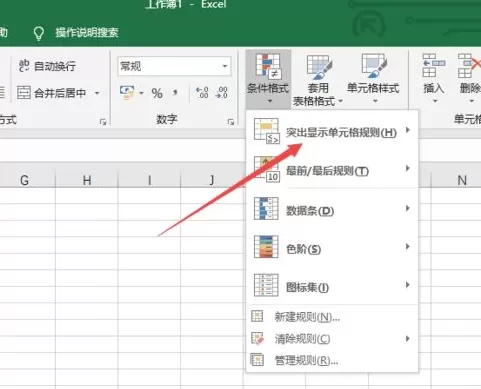Open Data Bars (数据条) submenu

click(332, 209)
